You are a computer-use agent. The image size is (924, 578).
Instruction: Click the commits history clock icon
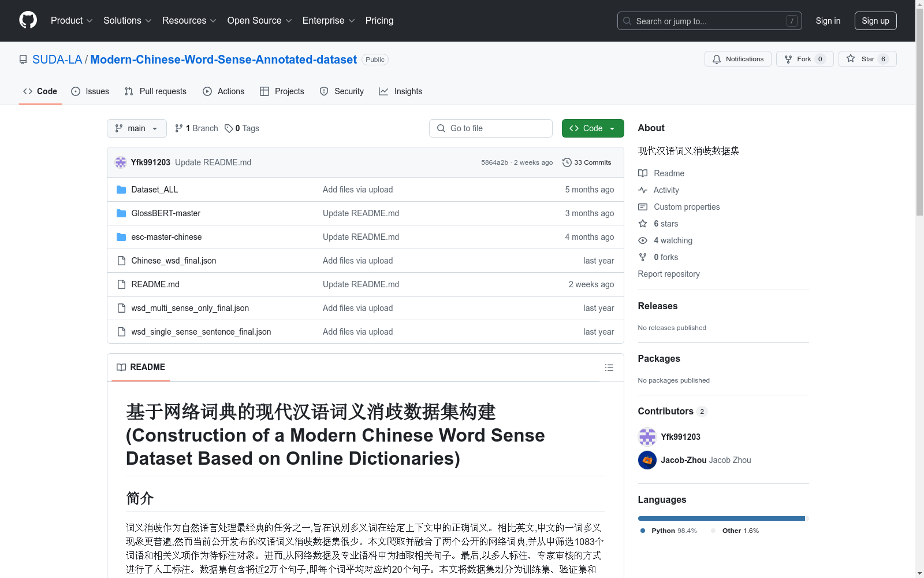click(x=567, y=162)
